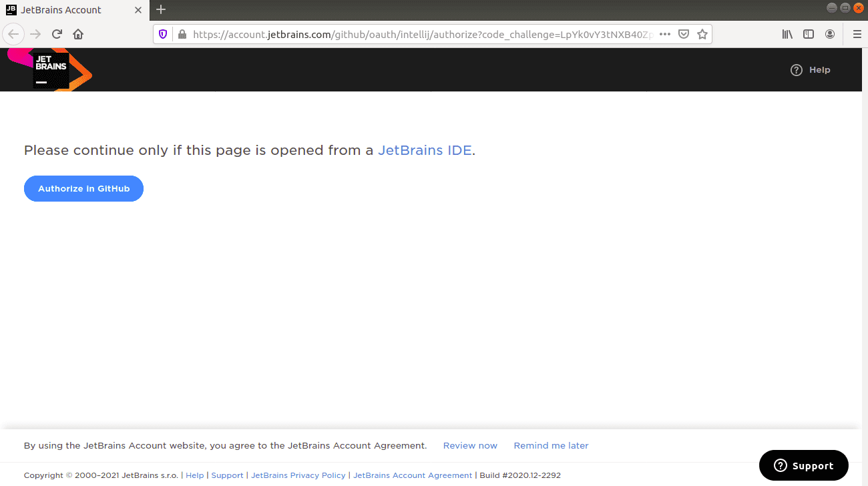Click the copyright 2000–2021 JetBrains text
The width and height of the screenshot is (868, 486).
101,475
